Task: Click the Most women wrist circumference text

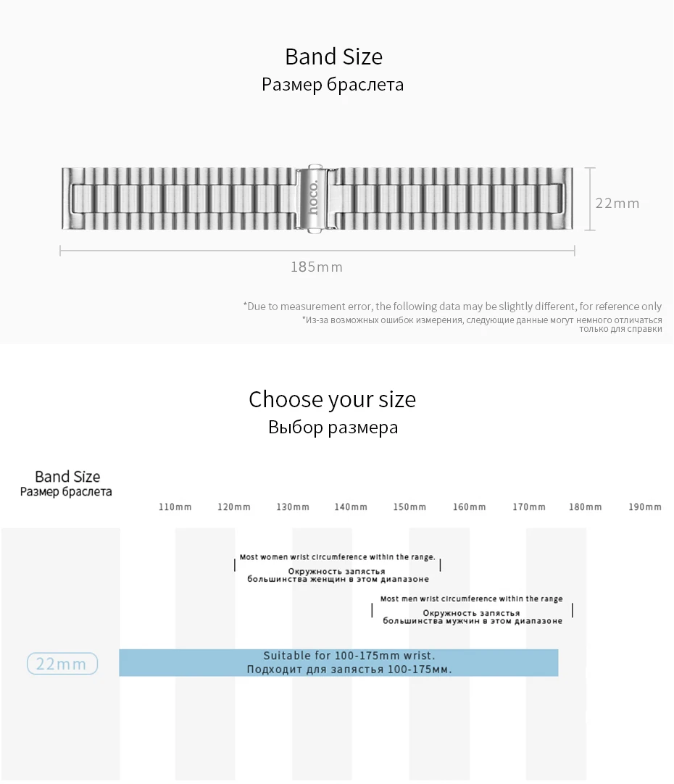Action: point(338,557)
